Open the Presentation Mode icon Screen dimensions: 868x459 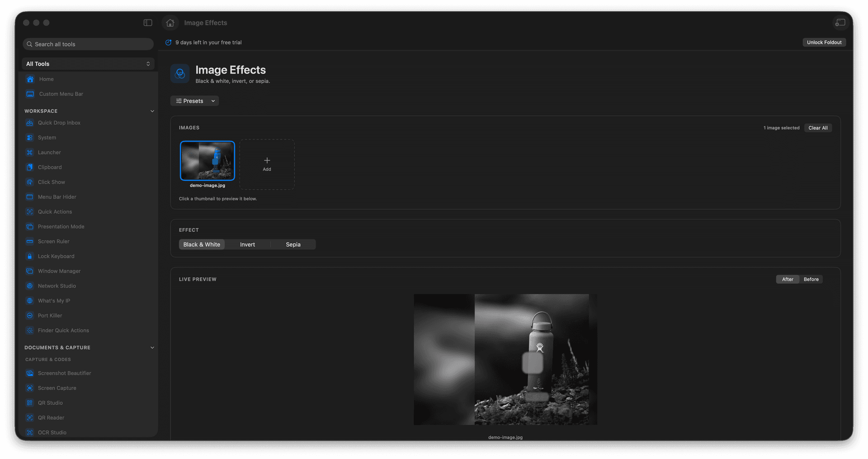30,227
